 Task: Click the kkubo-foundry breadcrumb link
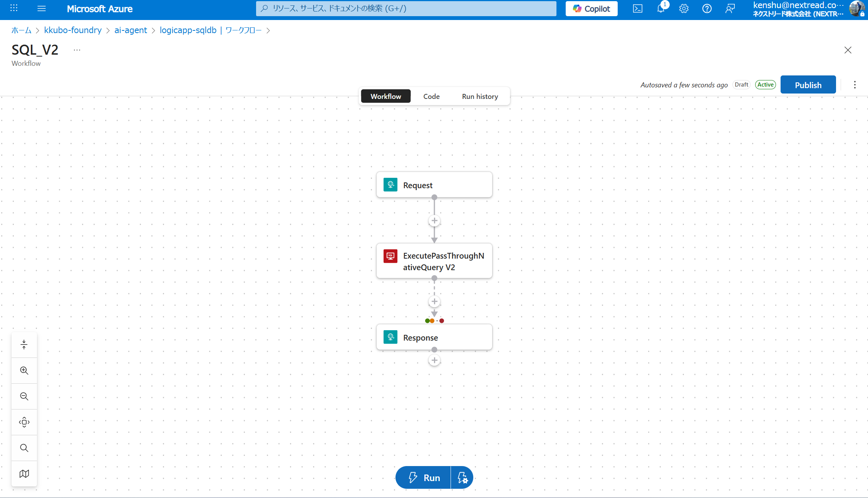pyautogui.click(x=73, y=30)
